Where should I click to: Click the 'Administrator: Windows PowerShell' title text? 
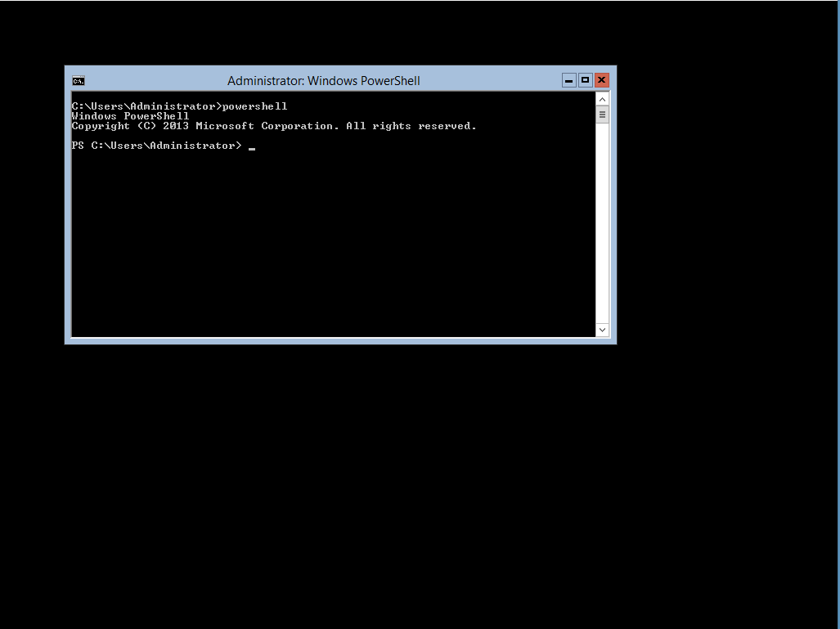tap(324, 81)
